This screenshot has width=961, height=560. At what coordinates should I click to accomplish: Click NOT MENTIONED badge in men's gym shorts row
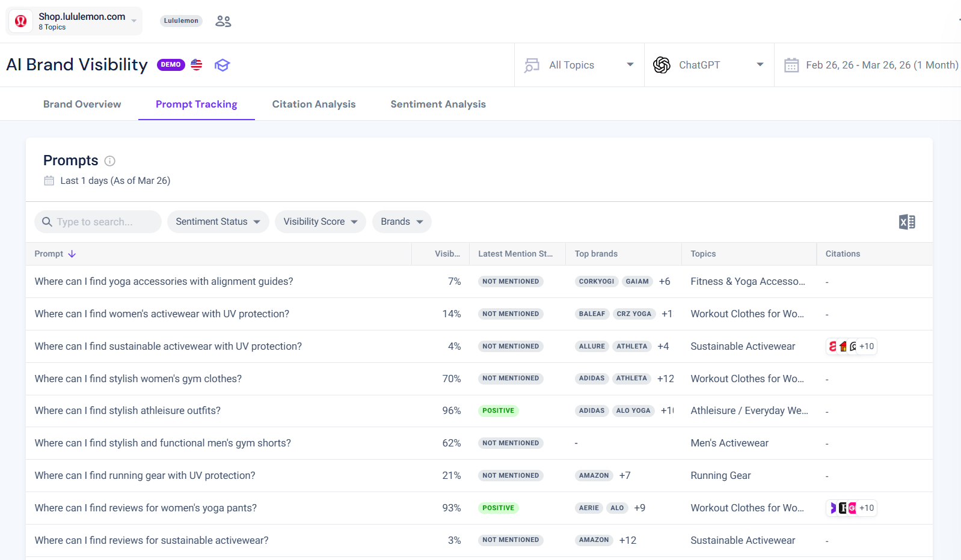point(511,443)
